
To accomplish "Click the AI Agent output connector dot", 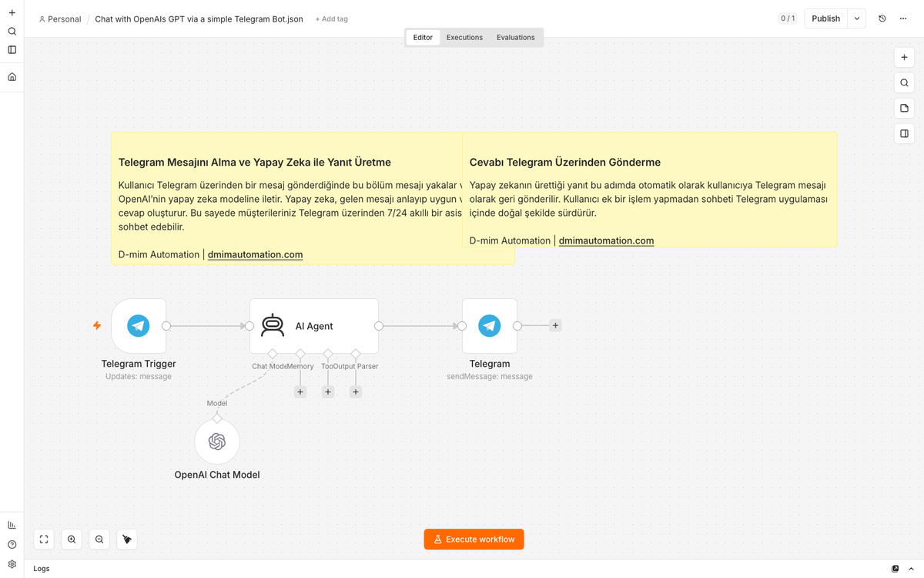I will (x=379, y=326).
